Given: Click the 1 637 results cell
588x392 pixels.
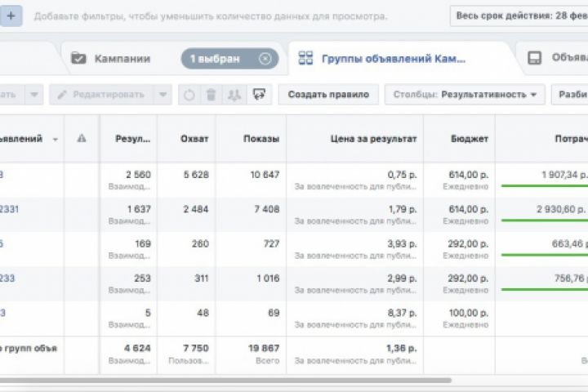Looking at the screenshot, I should coord(139,209).
